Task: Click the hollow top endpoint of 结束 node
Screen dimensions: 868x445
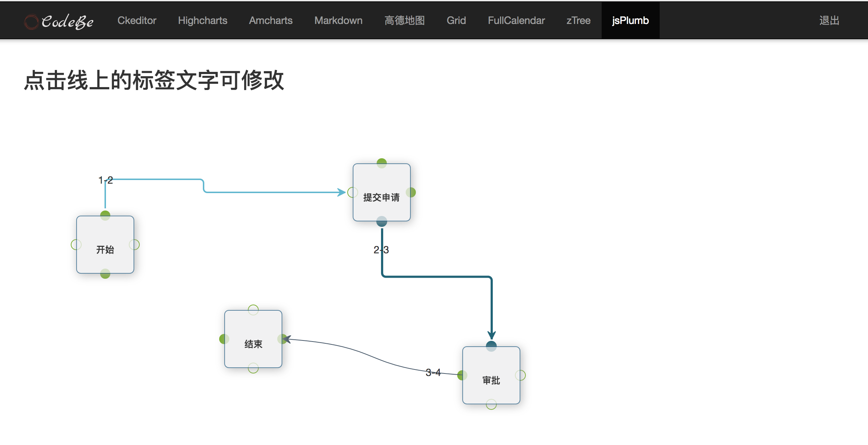Action: point(253,310)
